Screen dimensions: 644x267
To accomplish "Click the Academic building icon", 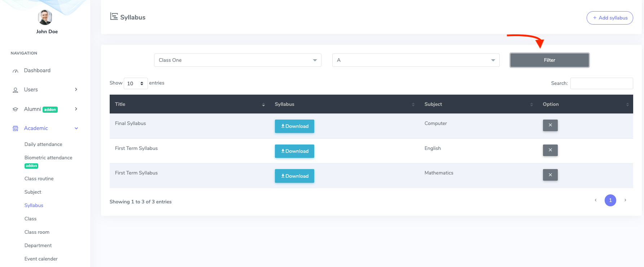I will tap(16, 129).
